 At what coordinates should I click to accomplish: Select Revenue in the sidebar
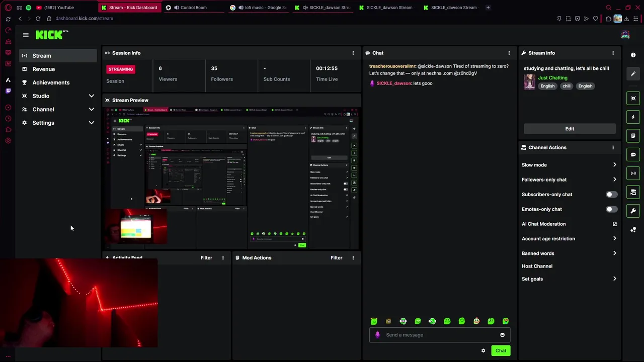[x=58, y=69]
